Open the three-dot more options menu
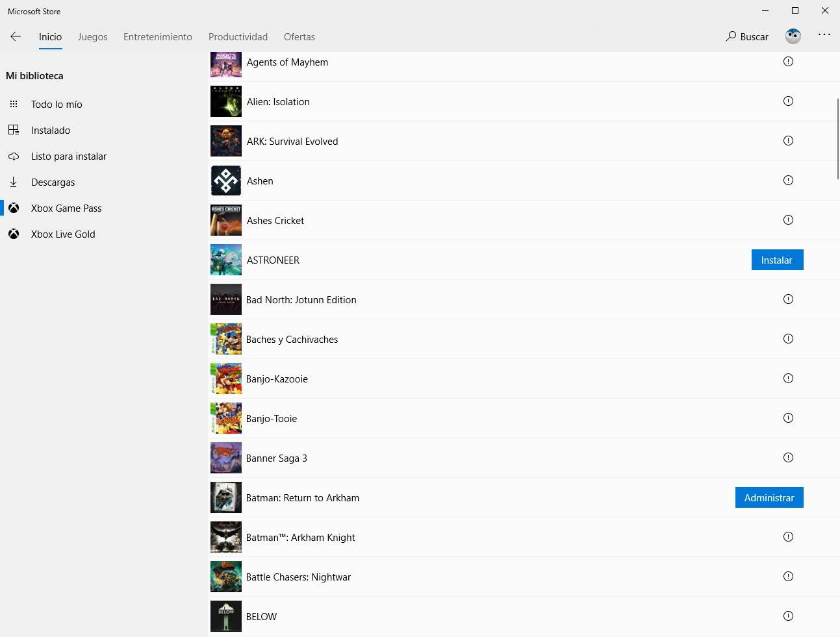 coord(824,34)
